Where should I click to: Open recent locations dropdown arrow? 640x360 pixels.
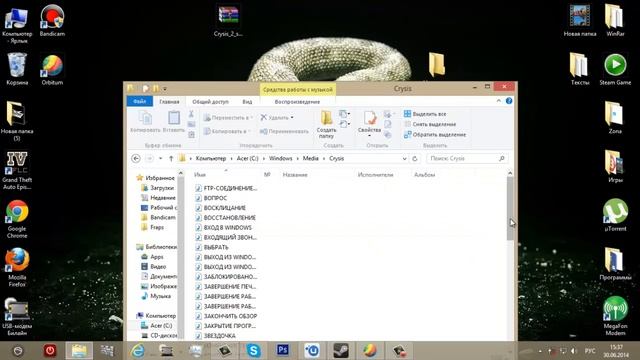coord(161,158)
